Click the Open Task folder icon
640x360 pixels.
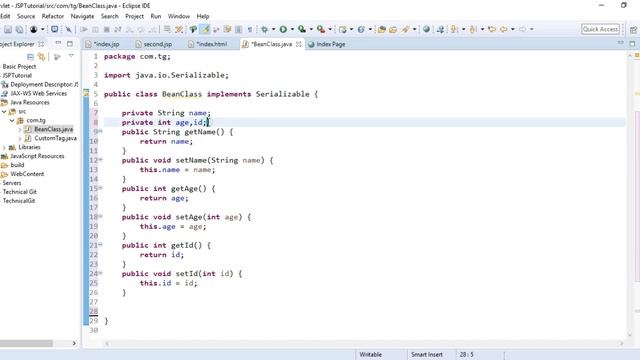(x=393, y=29)
